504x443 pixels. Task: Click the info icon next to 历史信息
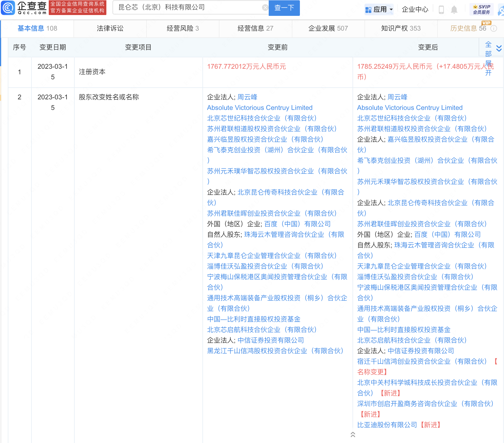click(x=493, y=28)
